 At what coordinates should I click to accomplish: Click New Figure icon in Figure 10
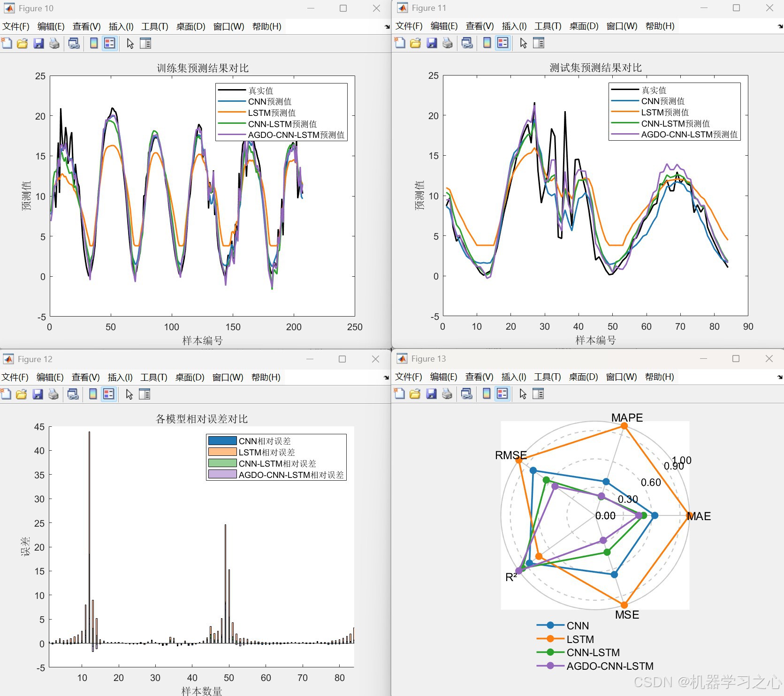pos(7,44)
